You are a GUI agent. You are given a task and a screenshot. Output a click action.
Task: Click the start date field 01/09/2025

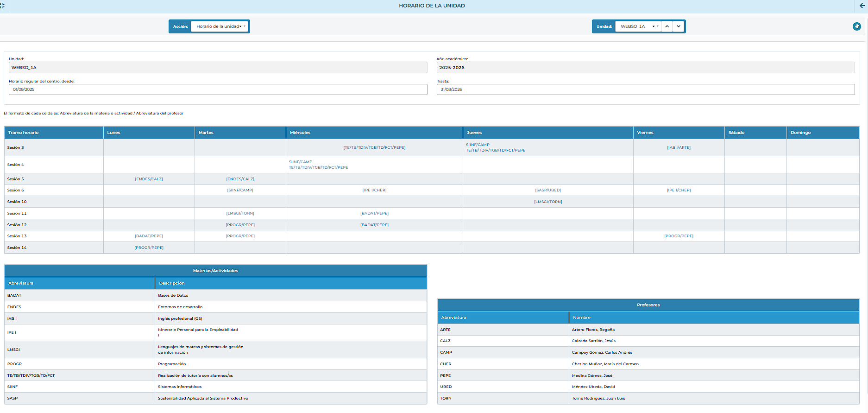[218, 89]
